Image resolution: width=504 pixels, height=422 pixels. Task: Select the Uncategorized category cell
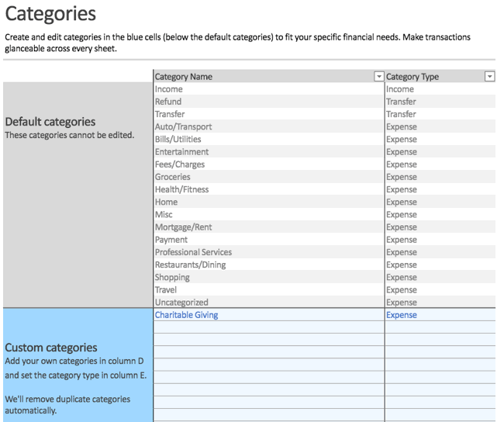181,303
